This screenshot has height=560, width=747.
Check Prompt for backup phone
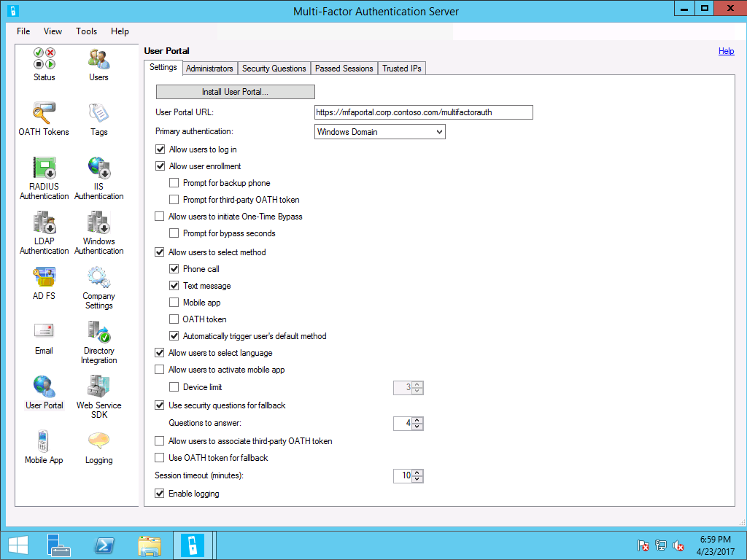pos(174,183)
